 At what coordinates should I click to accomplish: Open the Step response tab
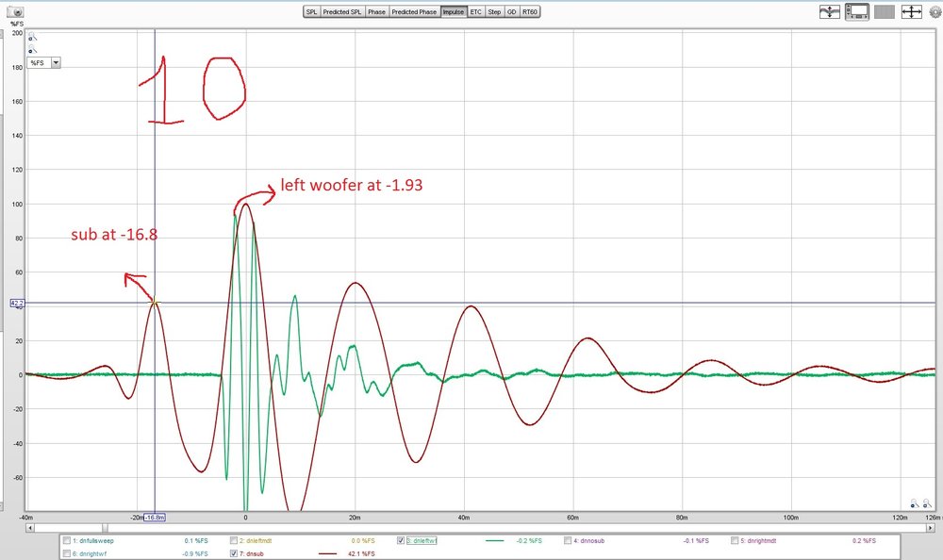coord(494,11)
